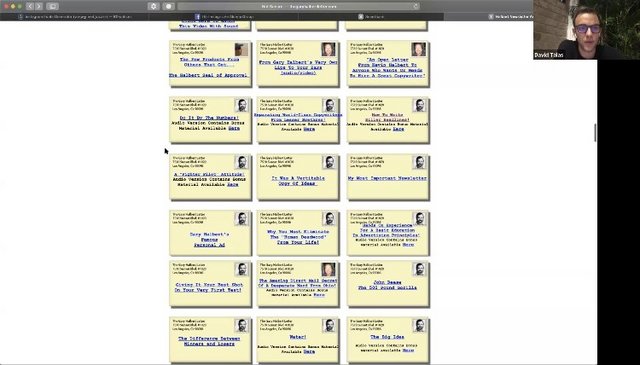Open 'It Was A Veritable Orgy Of Ideas'
Screen dimensions: 640x365
298,181
